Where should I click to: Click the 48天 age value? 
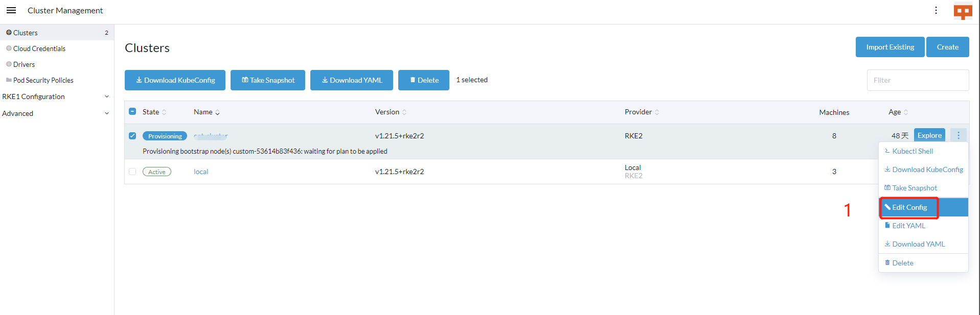pos(900,136)
